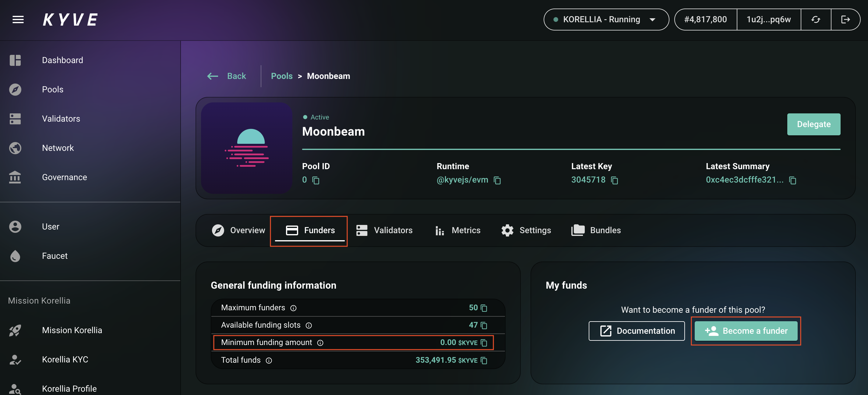Go Back using the arrow link
868x395 pixels.
click(x=227, y=76)
